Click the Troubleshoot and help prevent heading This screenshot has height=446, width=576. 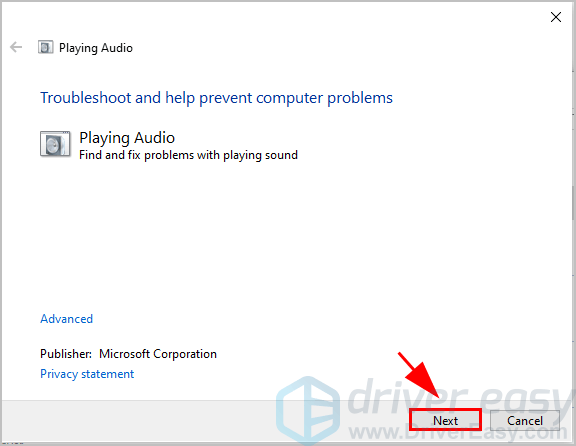tap(216, 98)
